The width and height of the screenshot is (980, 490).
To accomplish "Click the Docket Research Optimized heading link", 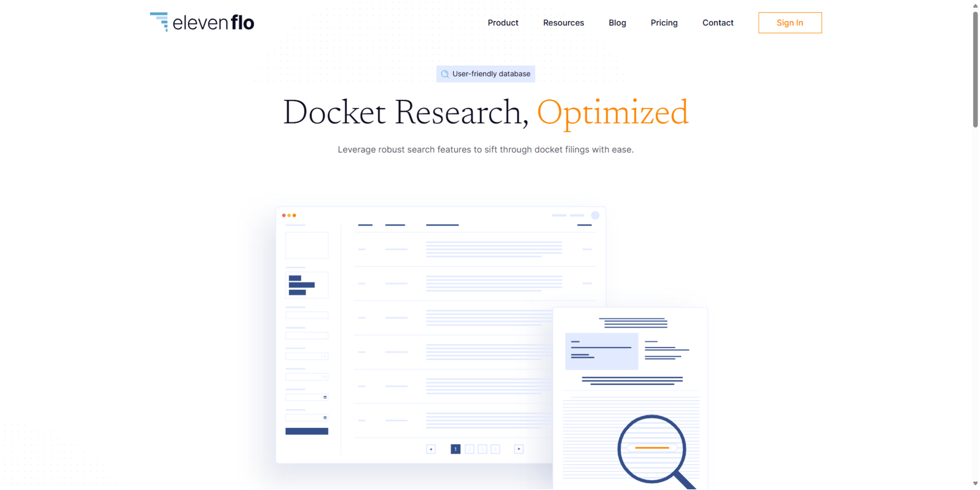I will 485,113.
